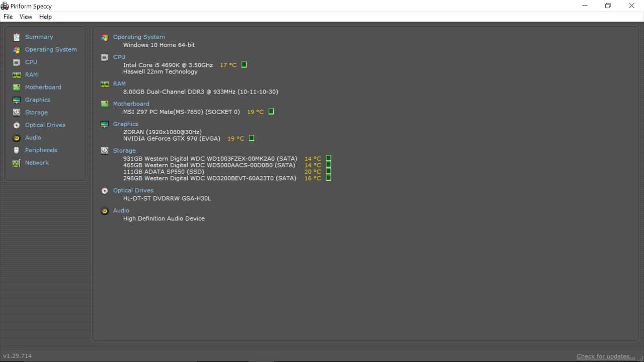Go to the Operating System section
644x362 pixels.
[x=51, y=50]
